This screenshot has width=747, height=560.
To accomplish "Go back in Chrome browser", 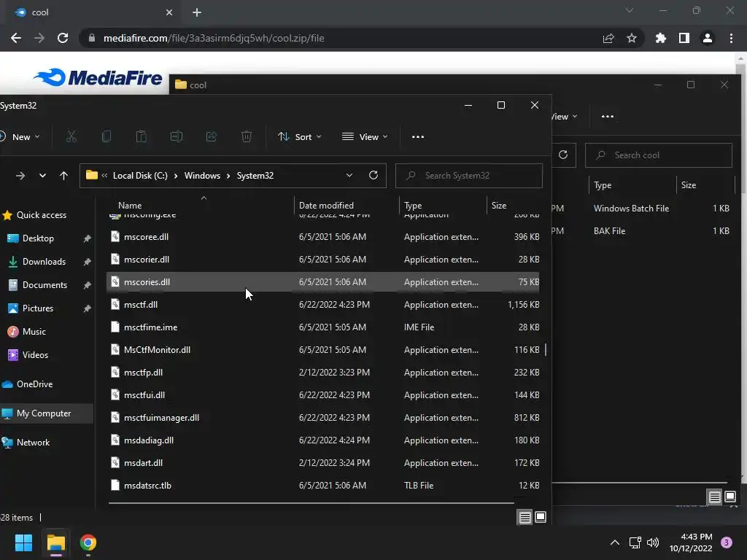I will coord(16,38).
